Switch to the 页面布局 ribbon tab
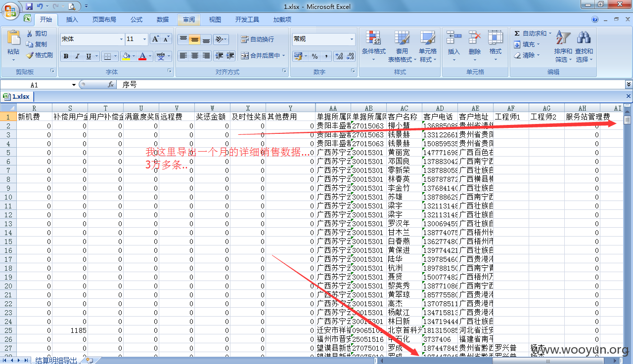633x364 pixels. coord(104,20)
